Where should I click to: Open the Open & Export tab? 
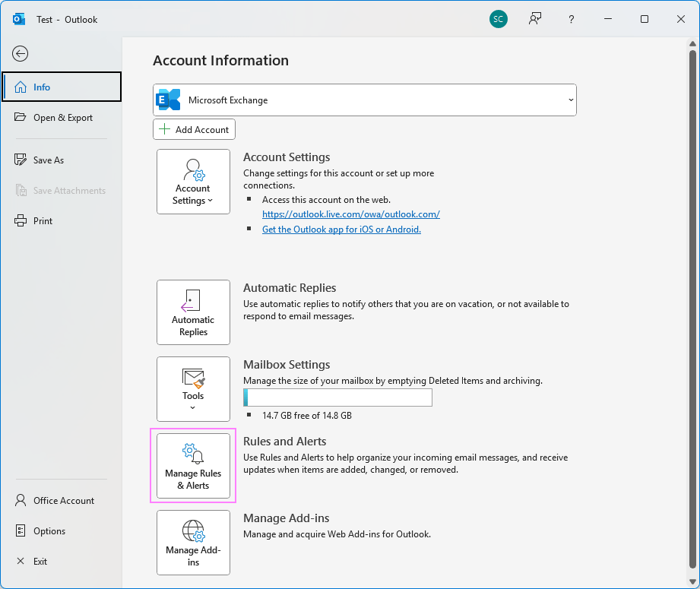(x=62, y=118)
